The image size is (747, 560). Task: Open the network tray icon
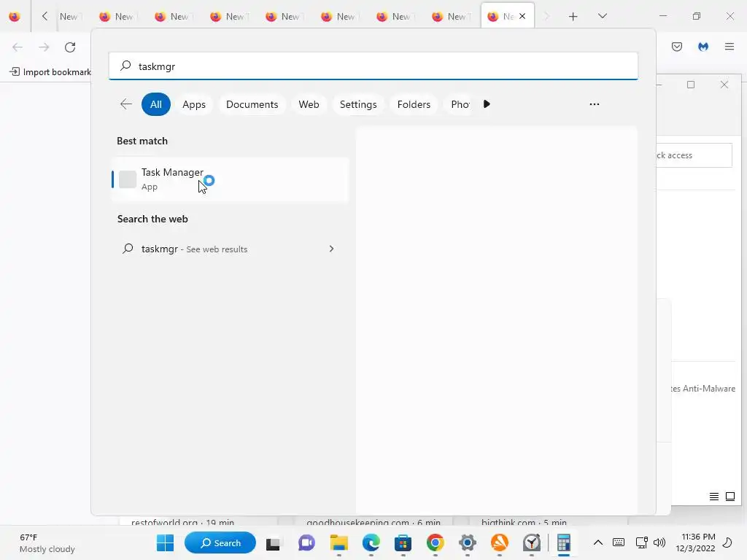pos(642,542)
